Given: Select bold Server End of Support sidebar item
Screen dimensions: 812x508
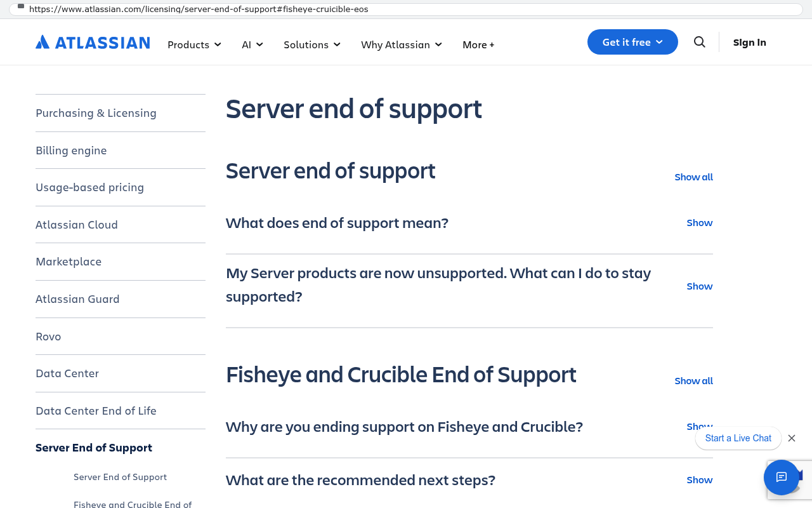Looking at the screenshot, I should click(94, 448).
